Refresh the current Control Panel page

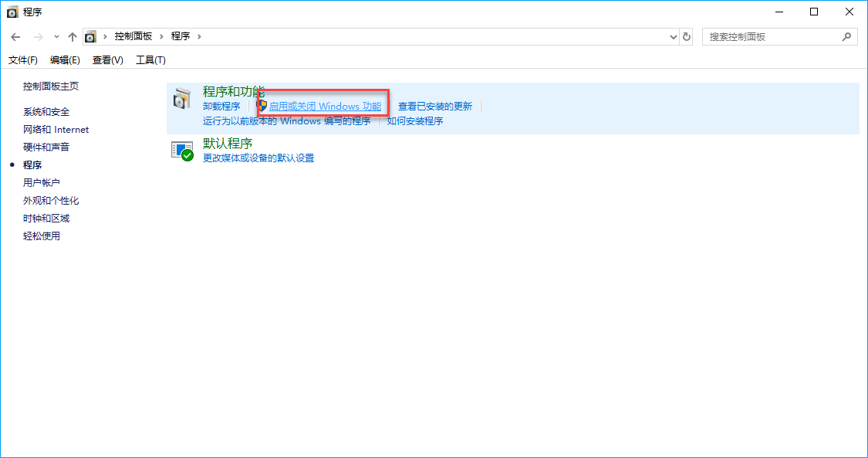(x=687, y=36)
